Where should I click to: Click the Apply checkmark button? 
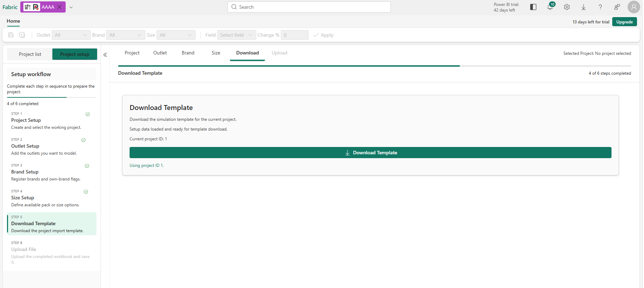(x=323, y=35)
